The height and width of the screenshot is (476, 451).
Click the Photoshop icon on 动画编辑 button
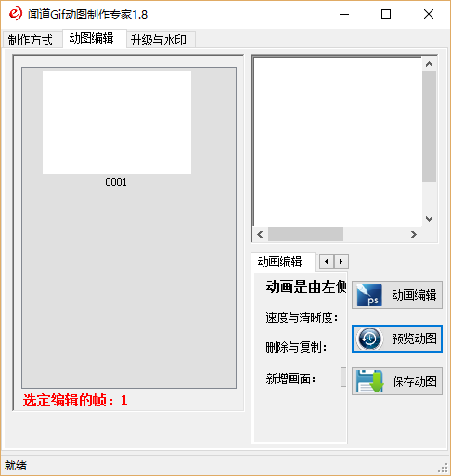click(x=369, y=295)
